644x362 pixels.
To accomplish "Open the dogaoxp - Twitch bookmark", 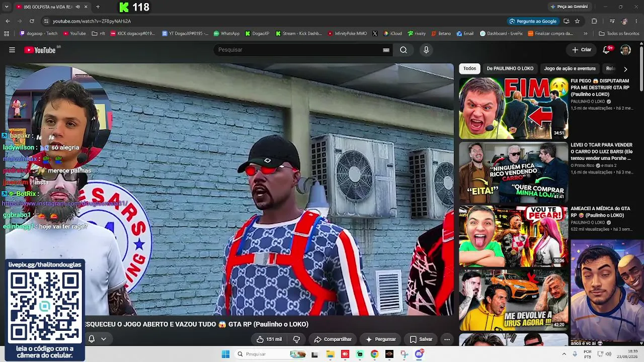I will (x=39, y=34).
